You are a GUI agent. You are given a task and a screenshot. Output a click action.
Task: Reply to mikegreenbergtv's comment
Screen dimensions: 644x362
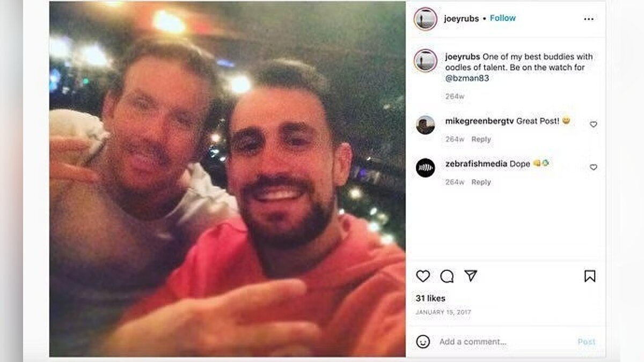click(x=481, y=139)
